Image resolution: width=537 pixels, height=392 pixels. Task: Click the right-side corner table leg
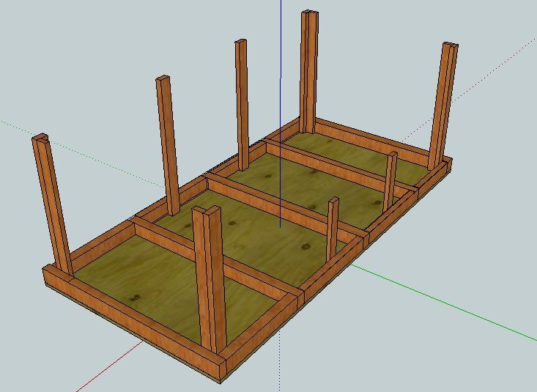(442, 103)
